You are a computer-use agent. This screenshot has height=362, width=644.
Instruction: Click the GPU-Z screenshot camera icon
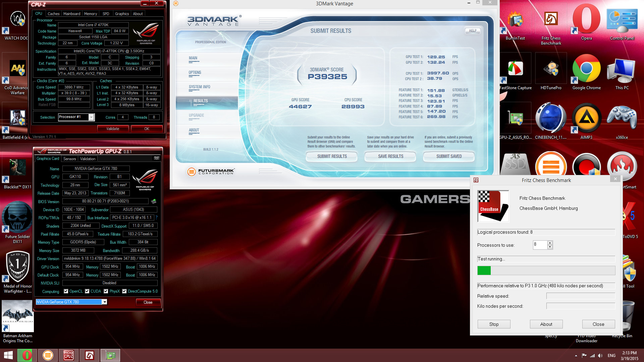pyautogui.click(x=156, y=158)
